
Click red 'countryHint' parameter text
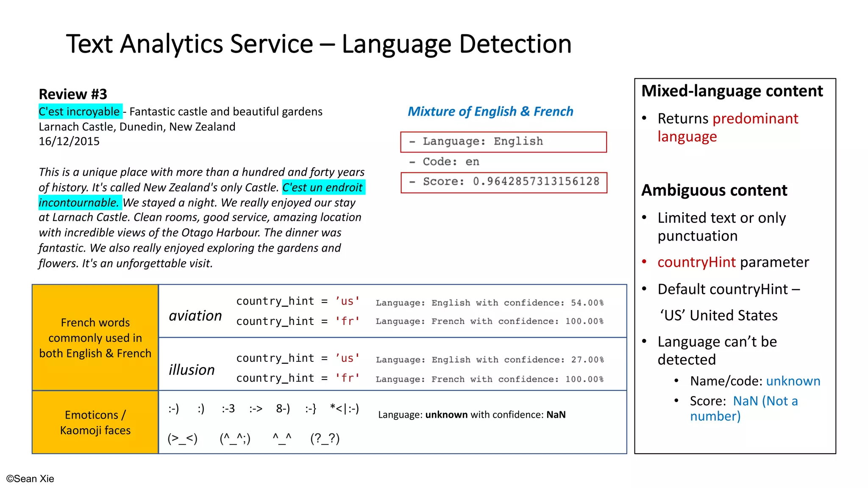696,262
